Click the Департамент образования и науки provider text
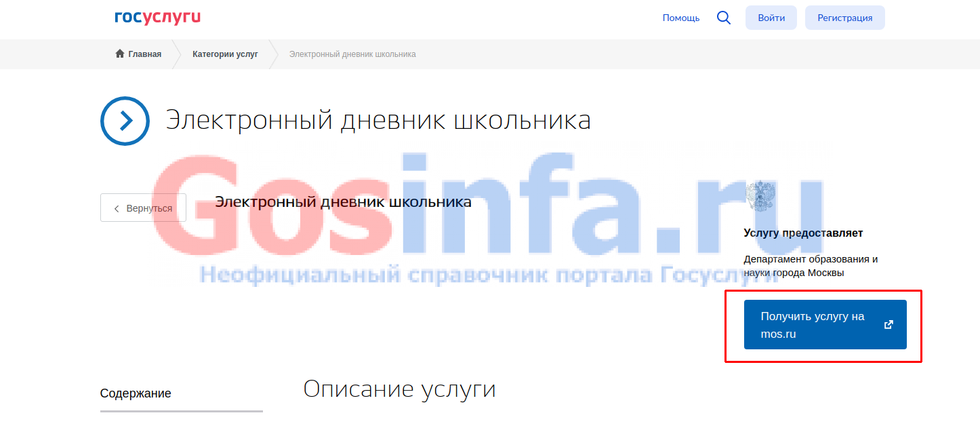 click(811, 266)
